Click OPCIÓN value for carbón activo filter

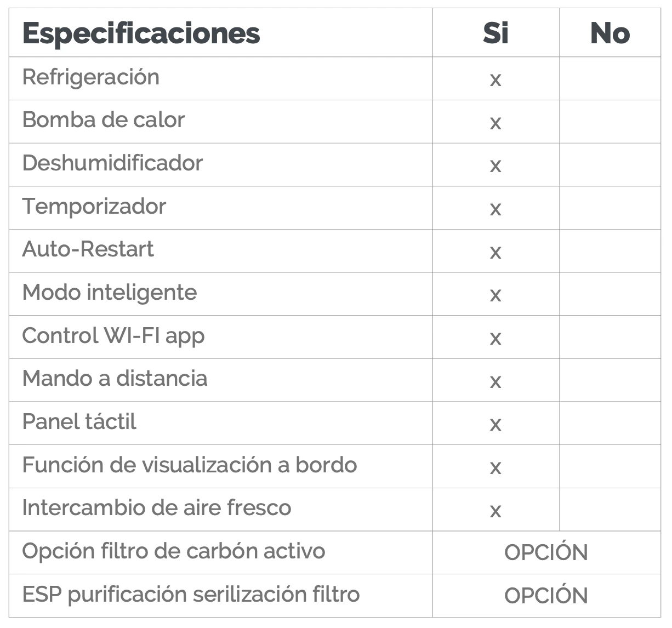coord(546,552)
